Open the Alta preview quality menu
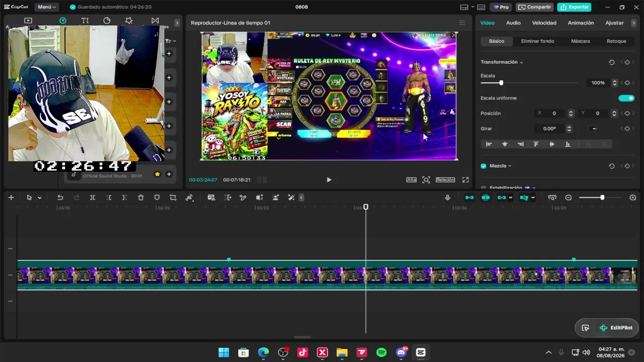The image size is (644, 362). click(x=412, y=180)
